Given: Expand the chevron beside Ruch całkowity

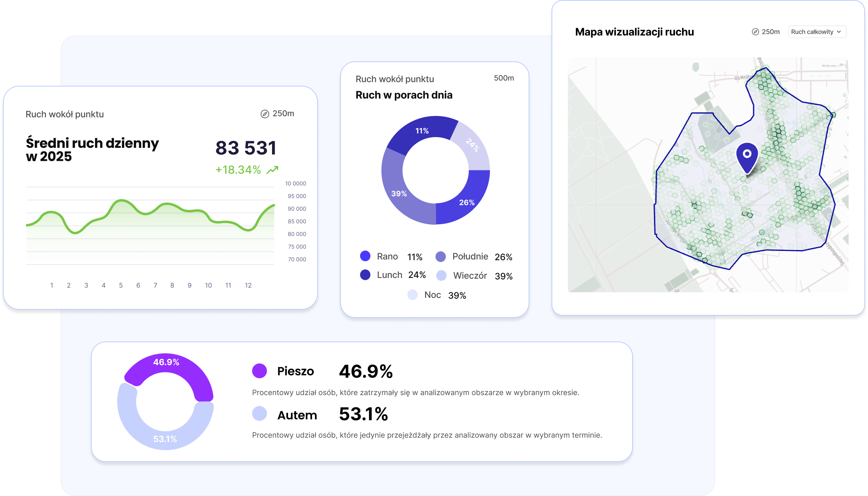Looking at the screenshot, I should (839, 32).
